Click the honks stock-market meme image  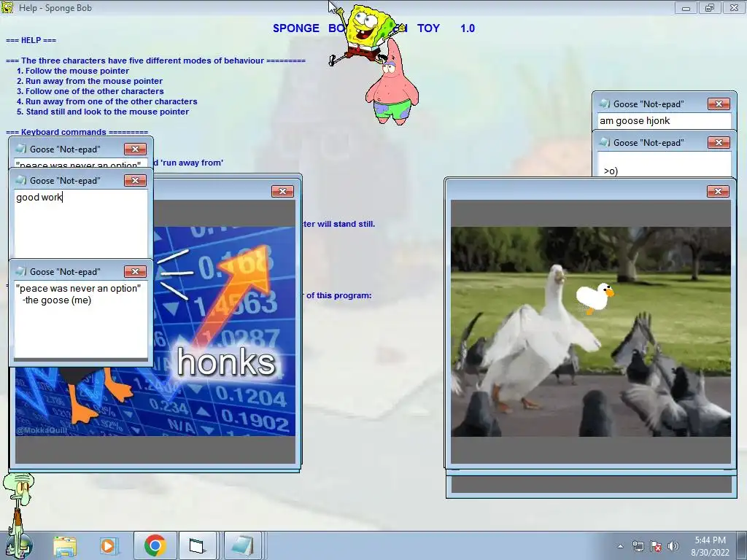pos(224,332)
